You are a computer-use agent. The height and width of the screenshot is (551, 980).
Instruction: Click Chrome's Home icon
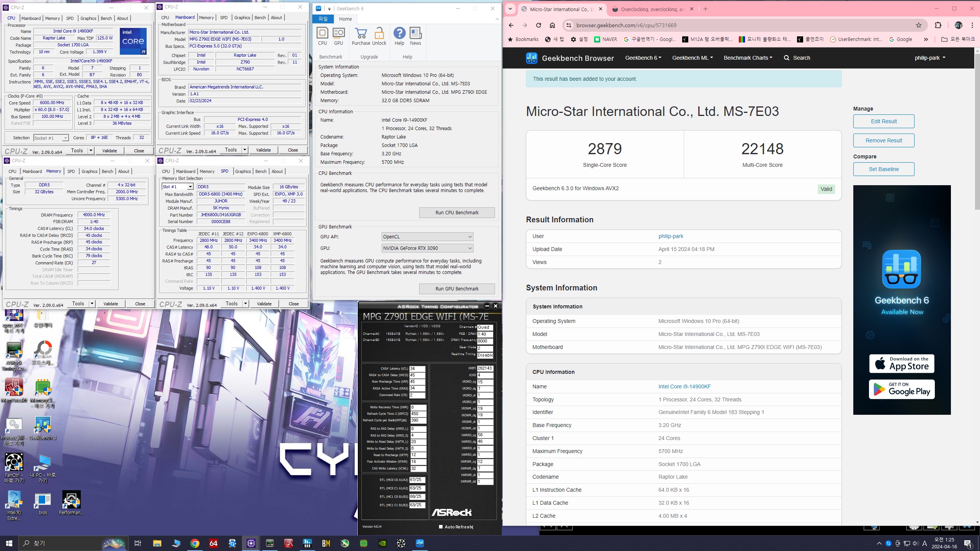tap(552, 25)
